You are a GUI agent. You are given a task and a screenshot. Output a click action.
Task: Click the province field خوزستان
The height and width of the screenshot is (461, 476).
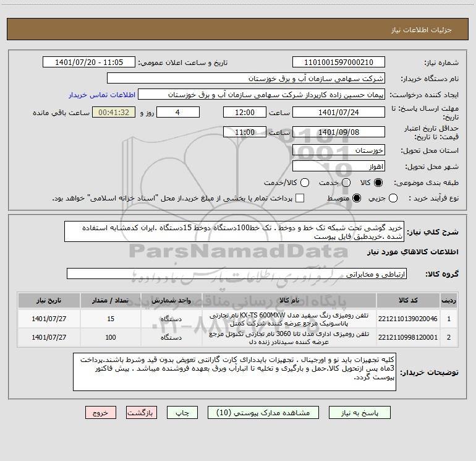point(339,150)
